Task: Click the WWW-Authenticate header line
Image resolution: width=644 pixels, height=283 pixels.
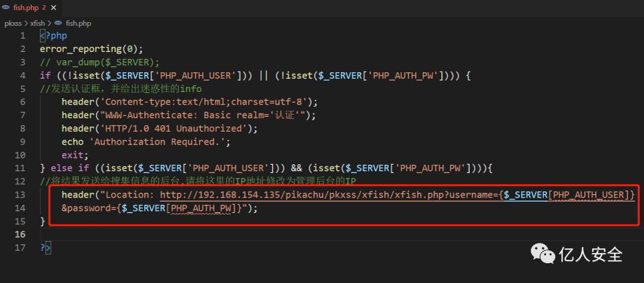Action: 188,115
